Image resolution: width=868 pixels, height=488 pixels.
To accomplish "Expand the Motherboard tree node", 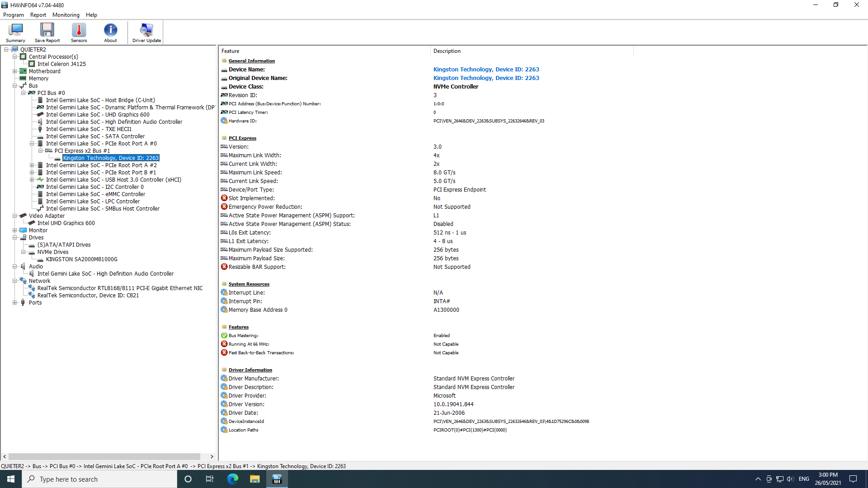I will pyautogui.click(x=15, y=71).
